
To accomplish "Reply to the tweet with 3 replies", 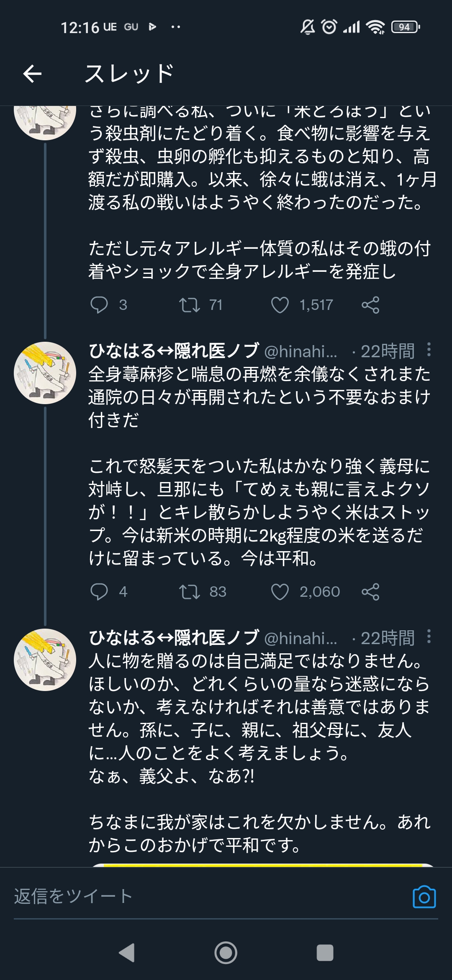I will click(x=99, y=305).
